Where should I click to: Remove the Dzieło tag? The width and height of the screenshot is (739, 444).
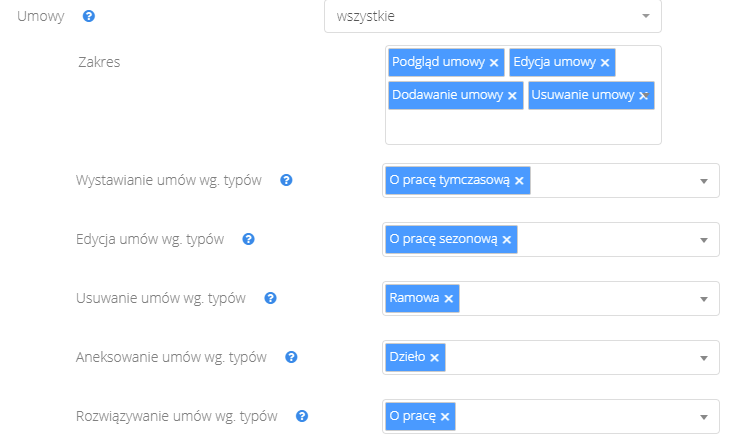435,358
